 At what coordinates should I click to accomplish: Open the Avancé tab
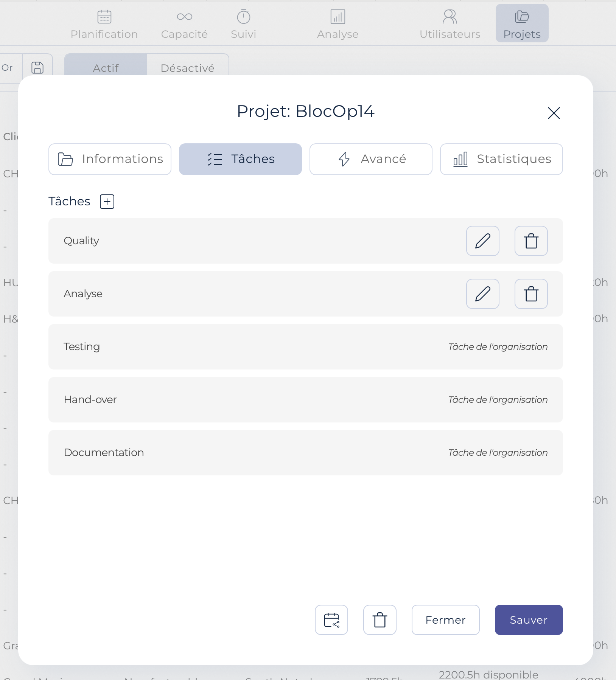371,159
